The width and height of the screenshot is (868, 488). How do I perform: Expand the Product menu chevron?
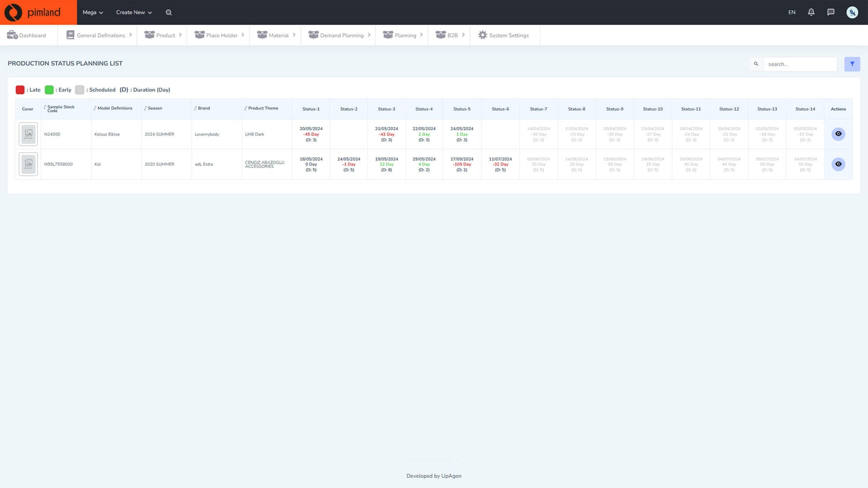[x=180, y=35]
